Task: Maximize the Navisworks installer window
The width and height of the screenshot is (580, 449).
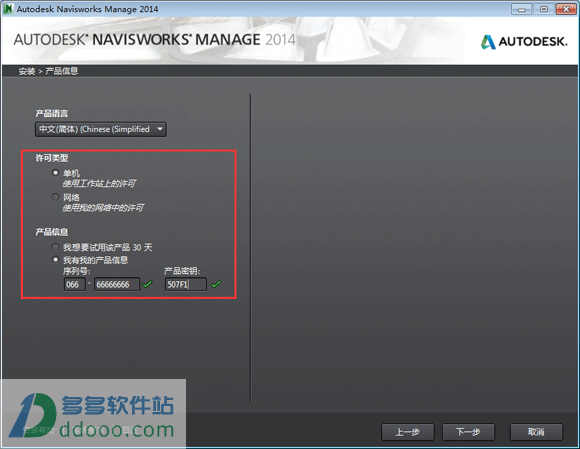Action: 544,9
